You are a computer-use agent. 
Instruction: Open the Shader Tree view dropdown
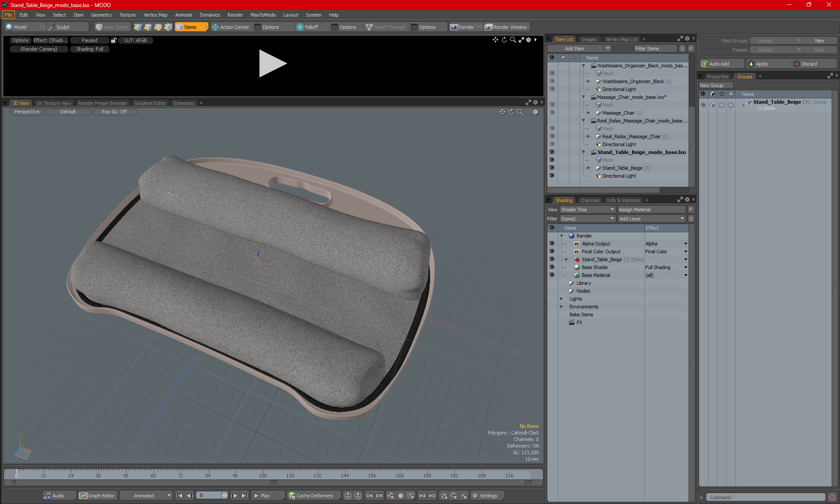pos(588,210)
